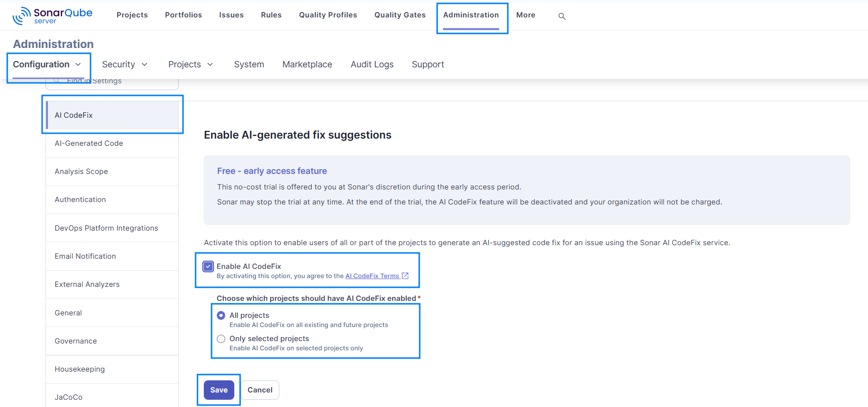Screen dimensions: 868x407
Task: Open DevOps Platform Integrations settings
Action: tap(112, 228)
